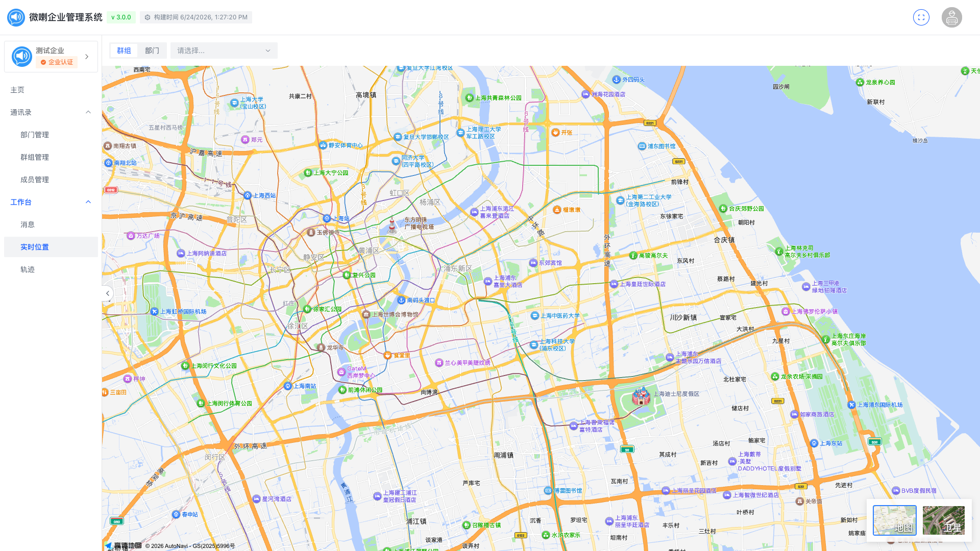
Task: Select 实时位置 in the sidebar
Action: click(51, 247)
